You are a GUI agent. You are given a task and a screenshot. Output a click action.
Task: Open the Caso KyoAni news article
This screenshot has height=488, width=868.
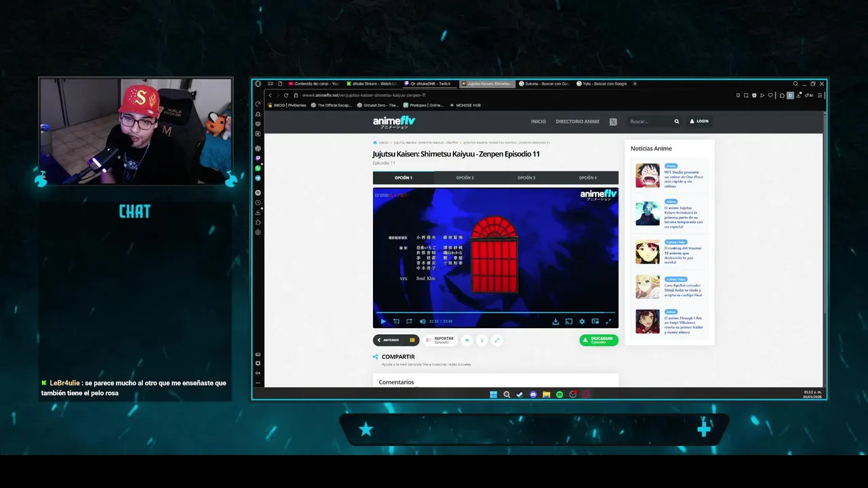tap(684, 289)
